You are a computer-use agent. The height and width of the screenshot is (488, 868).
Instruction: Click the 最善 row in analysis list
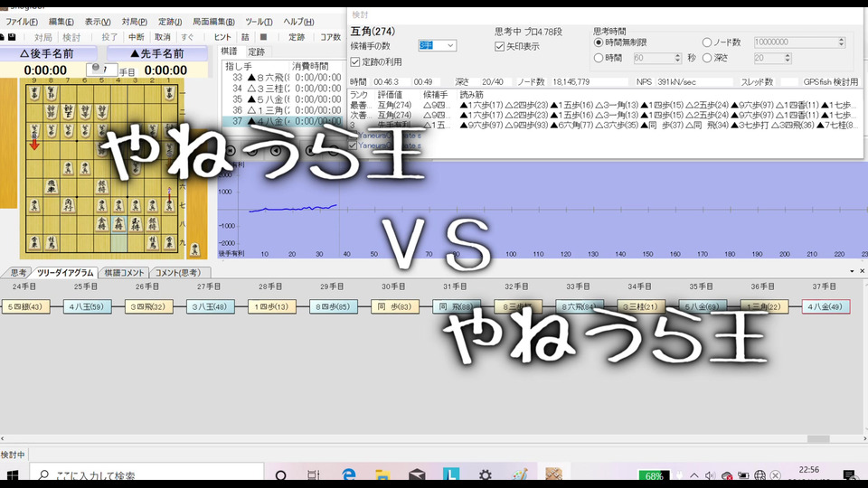[605, 105]
